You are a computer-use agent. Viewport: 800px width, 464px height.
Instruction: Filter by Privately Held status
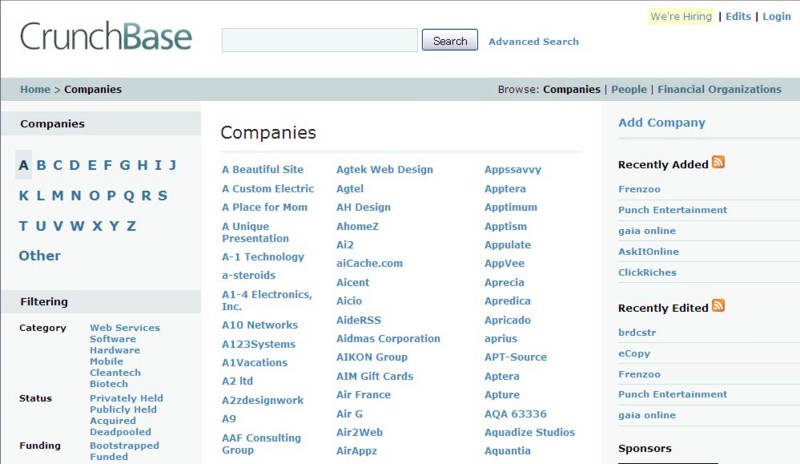tap(127, 398)
